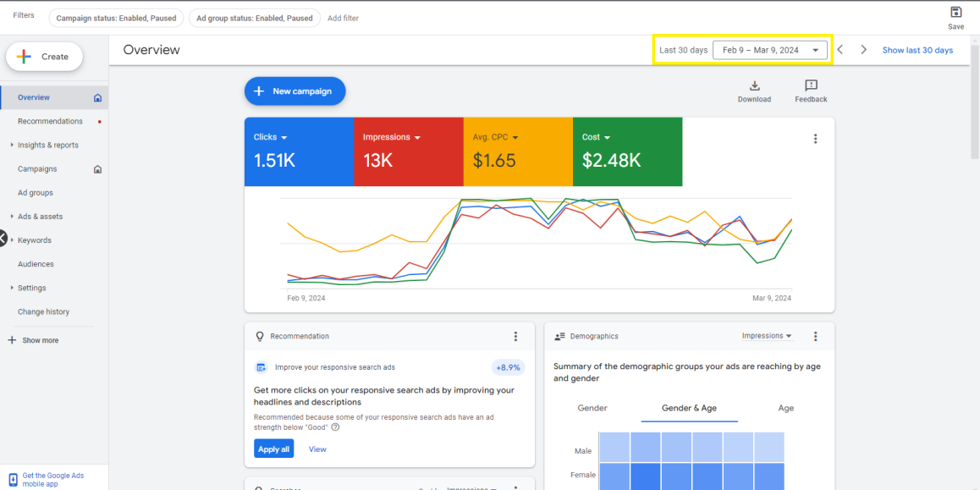Click the Download icon
Viewport: 980px width, 490px height.
(x=754, y=85)
